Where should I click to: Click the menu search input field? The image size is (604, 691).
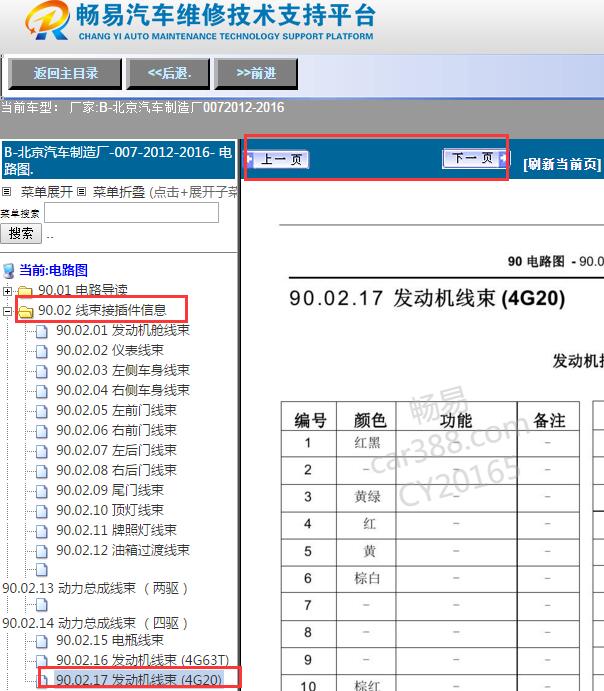tap(131, 213)
